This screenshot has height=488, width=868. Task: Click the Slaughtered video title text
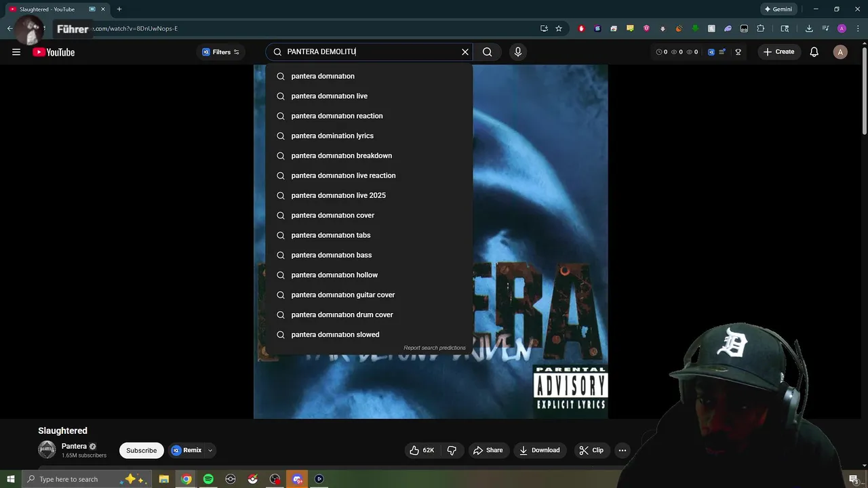[62, 430]
